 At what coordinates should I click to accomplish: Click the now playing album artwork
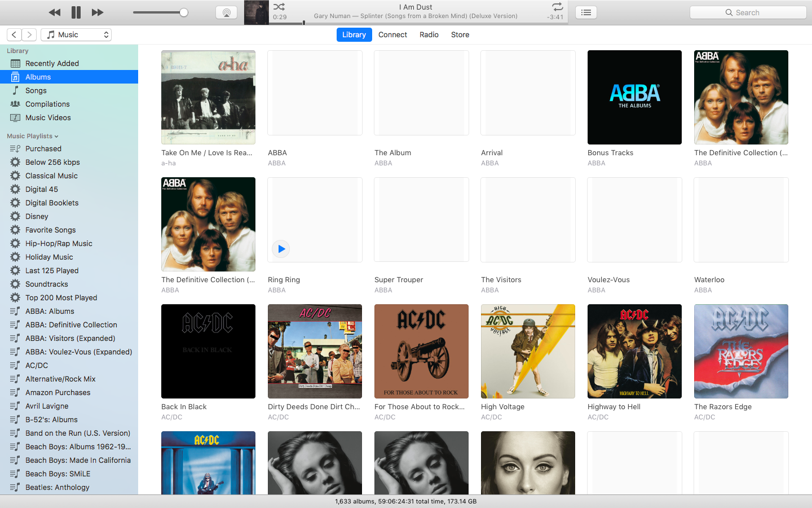pos(257,12)
